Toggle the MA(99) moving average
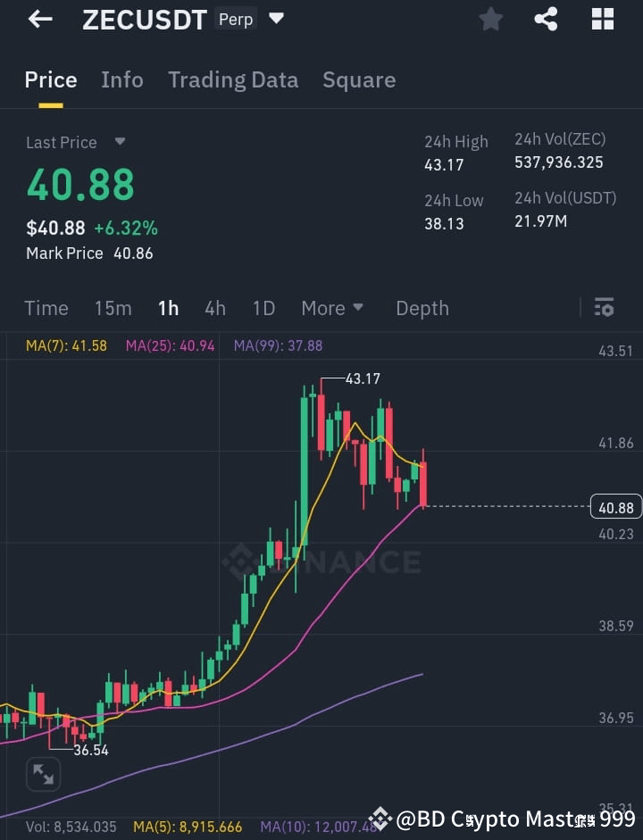Screen dimensions: 643x840 pos(277,345)
